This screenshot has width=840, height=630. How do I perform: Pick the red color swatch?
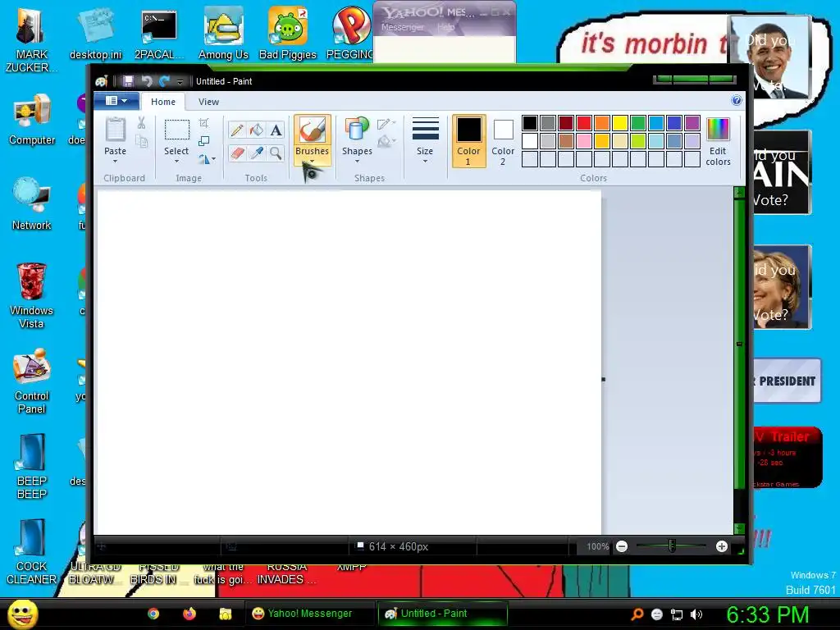[584, 123]
